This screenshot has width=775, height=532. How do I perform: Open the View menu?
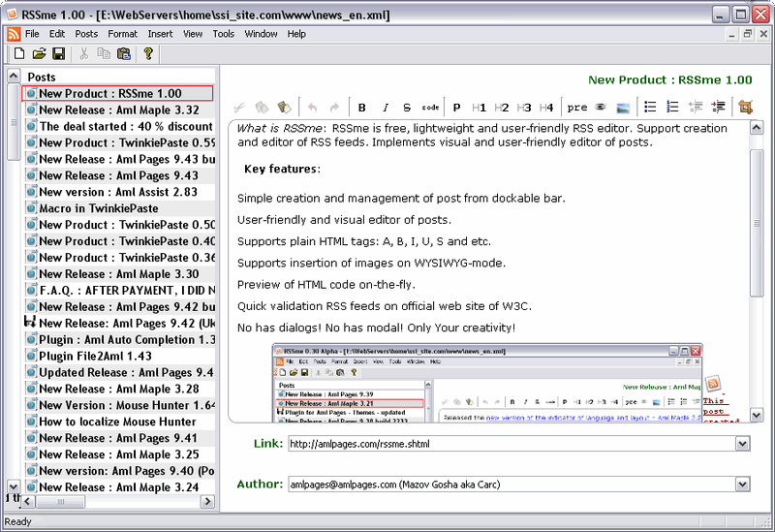(193, 34)
